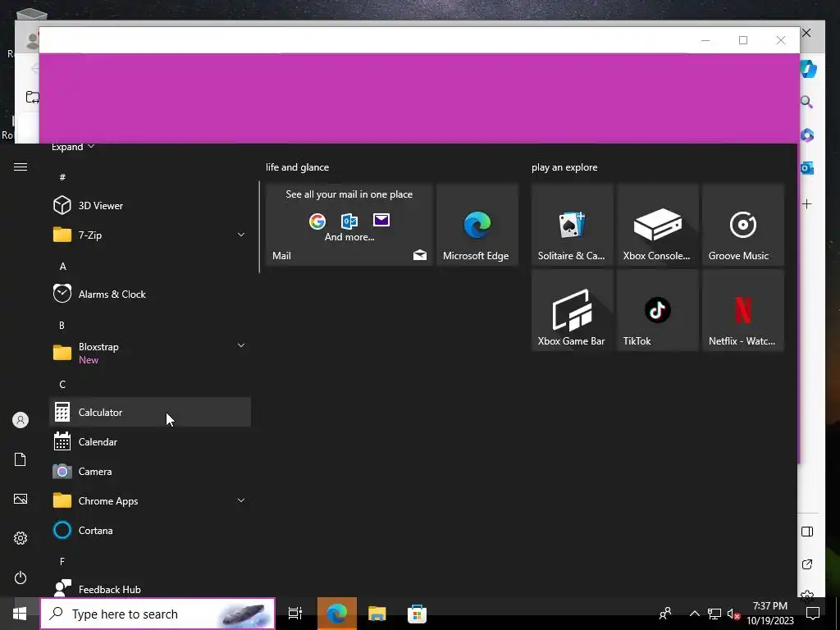Click the # section header
The image size is (840, 630).
(x=62, y=177)
